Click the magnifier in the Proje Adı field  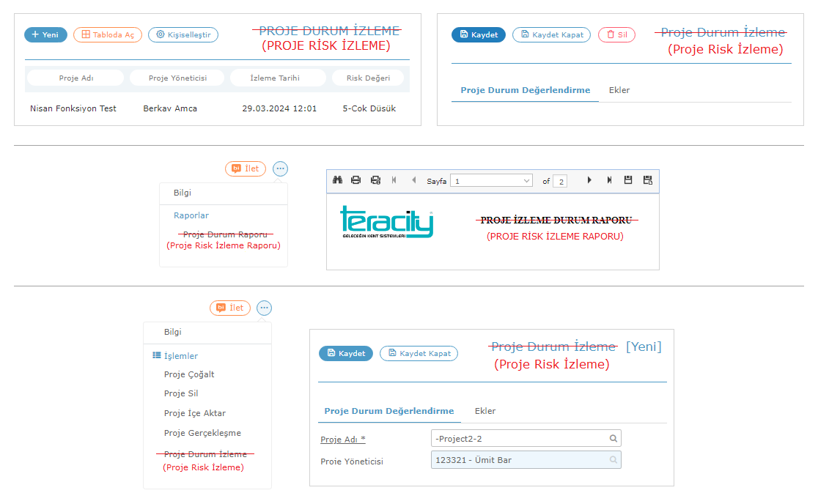tap(613, 439)
